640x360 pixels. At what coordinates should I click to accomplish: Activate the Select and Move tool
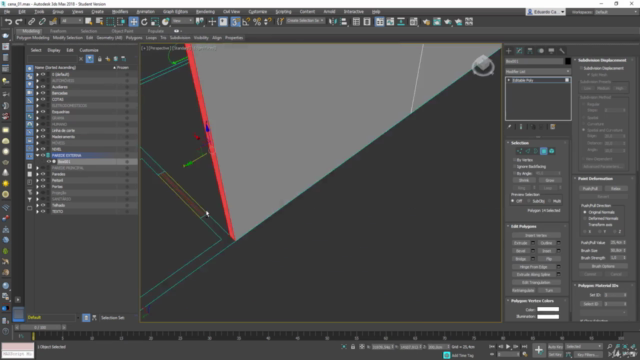(x=133, y=22)
